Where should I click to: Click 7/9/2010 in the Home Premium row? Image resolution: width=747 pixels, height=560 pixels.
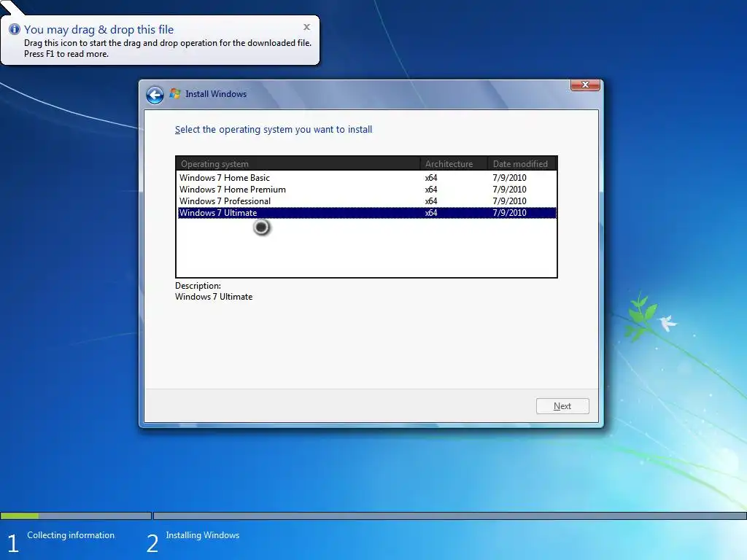509,190
